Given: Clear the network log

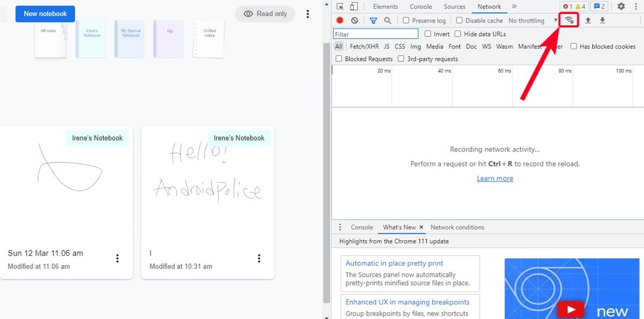Looking at the screenshot, I should (x=354, y=20).
